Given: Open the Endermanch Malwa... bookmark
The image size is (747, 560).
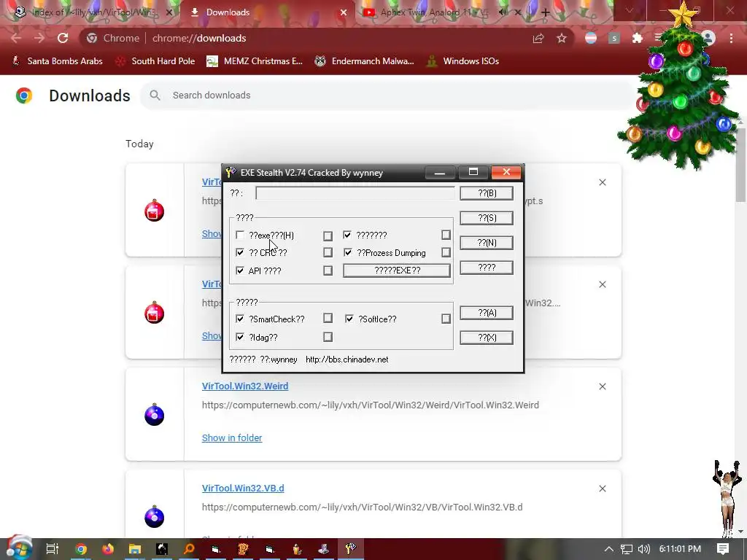Looking at the screenshot, I should (364, 61).
